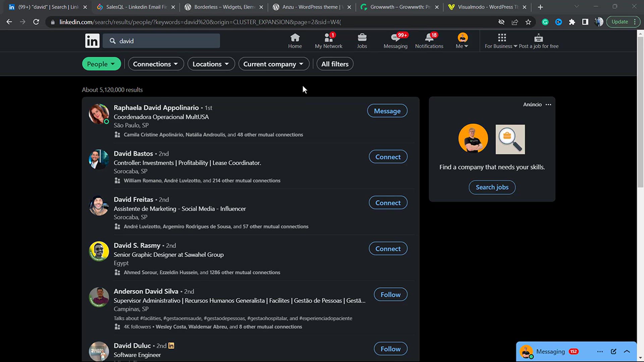Click Anderson David Silva's profile photo
Image resolution: width=644 pixels, height=362 pixels.
click(x=99, y=297)
